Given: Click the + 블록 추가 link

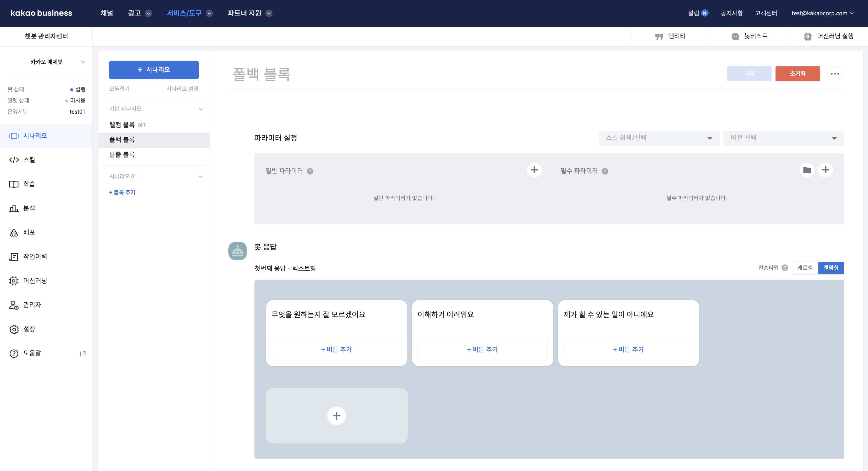Looking at the screenshot, I should 122,192.
